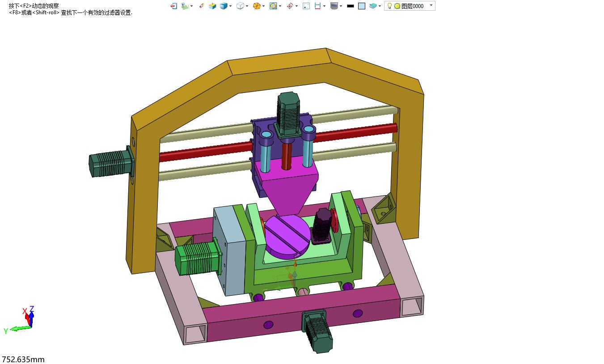This screenshot has width=604, height=364.
Task: Click the light blue color swatch in toolbar
Action: pos(362,6)
